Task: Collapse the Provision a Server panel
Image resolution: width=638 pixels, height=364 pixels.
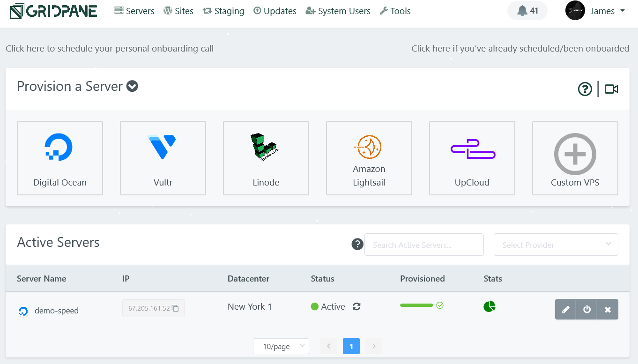Action: (x=133, y=86)
